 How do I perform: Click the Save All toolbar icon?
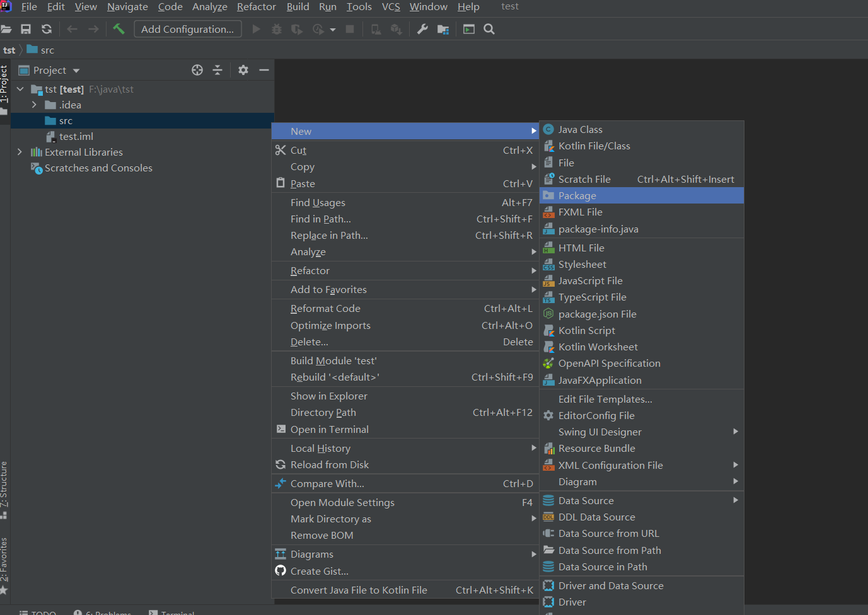pyautogui.click(x=26, y=29)
